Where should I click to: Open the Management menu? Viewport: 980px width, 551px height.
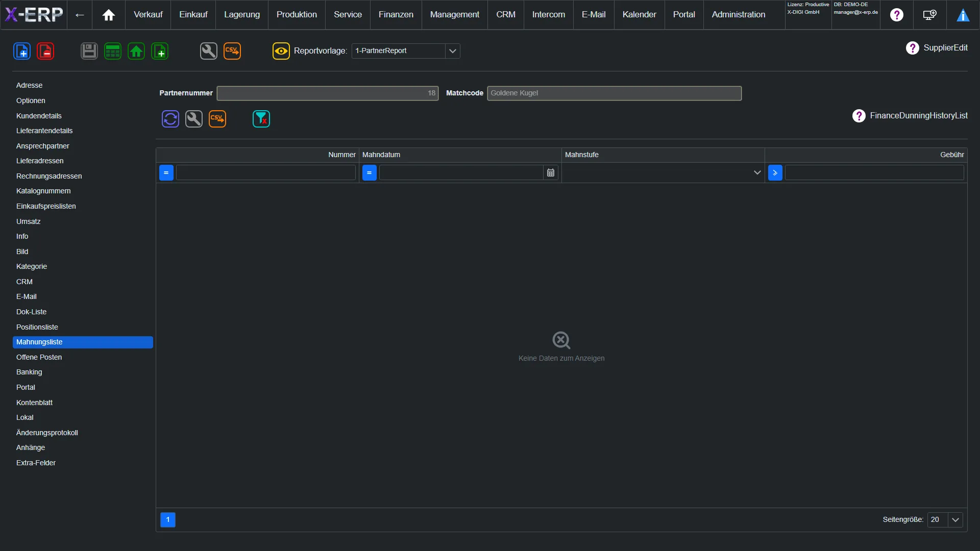[x=455, y=15]
